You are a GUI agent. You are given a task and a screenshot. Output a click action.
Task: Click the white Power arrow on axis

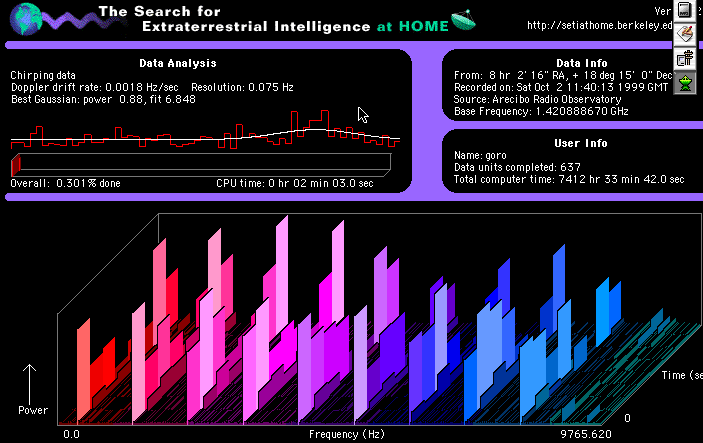click(31, 381)
